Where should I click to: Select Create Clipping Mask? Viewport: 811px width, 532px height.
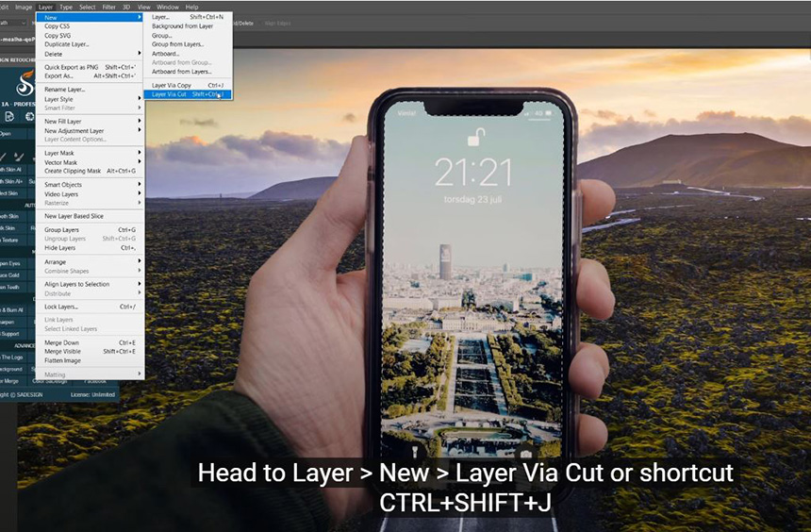point(90,171)
